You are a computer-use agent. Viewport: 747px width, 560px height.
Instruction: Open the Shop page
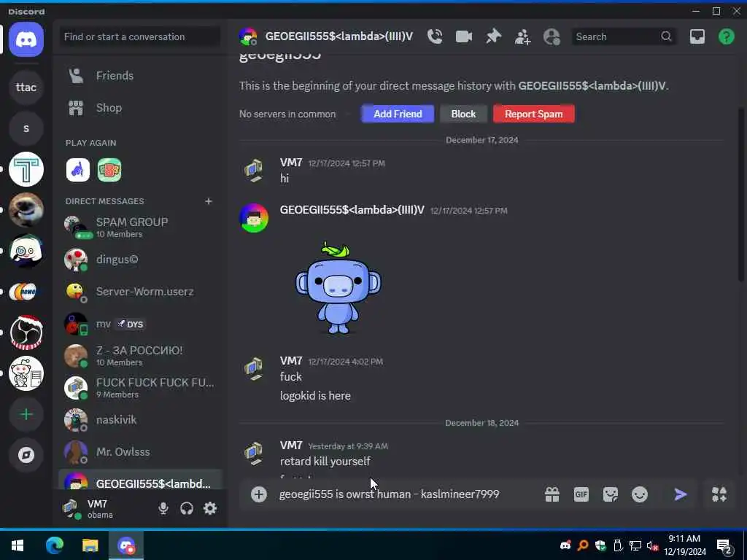tap(140, 108)
